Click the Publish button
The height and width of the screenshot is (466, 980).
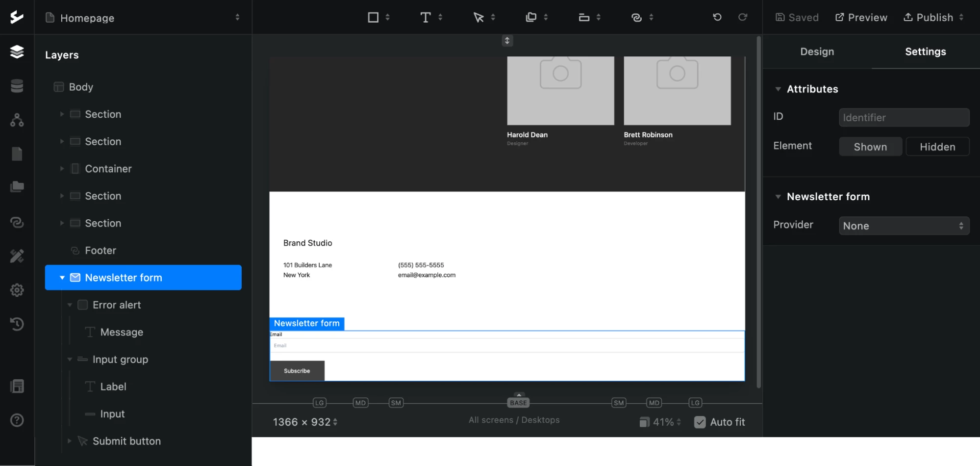tap(928, 18)
